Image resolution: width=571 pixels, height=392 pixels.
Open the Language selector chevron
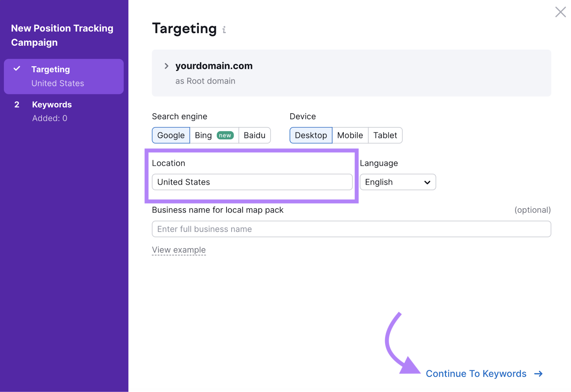(427, 182)
